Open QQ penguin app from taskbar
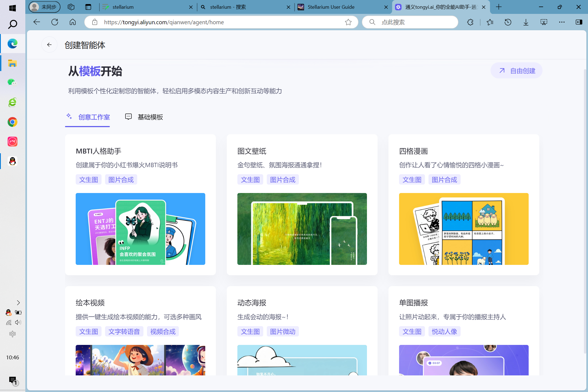The height and width of the screenshot is (392, 588). point(13,161)
